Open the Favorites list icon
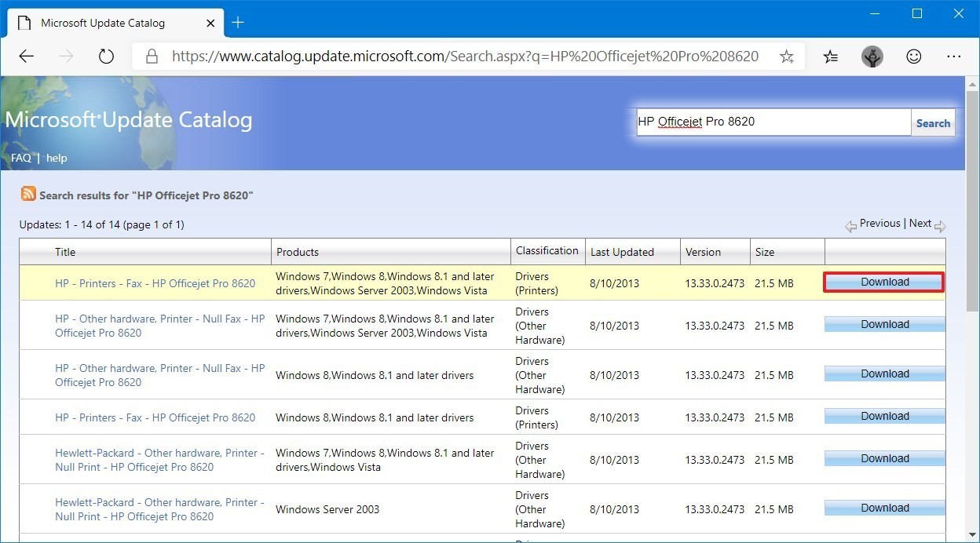 point(831,56)
